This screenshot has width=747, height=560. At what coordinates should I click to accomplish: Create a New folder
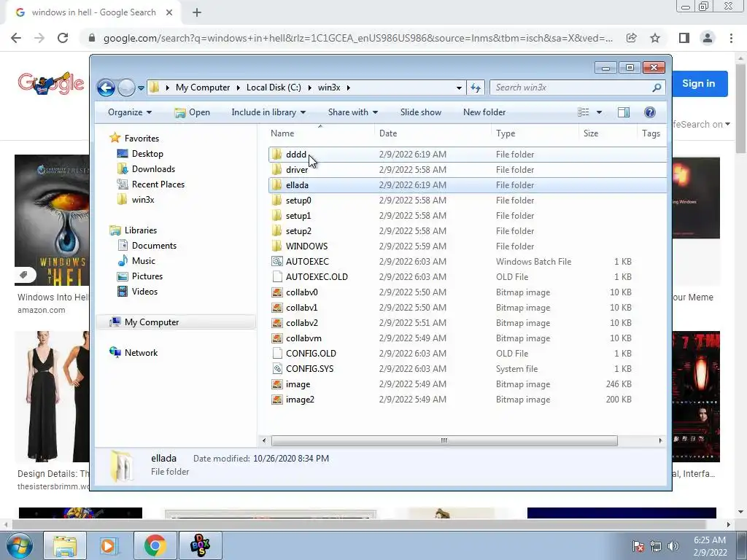[484, 112]
